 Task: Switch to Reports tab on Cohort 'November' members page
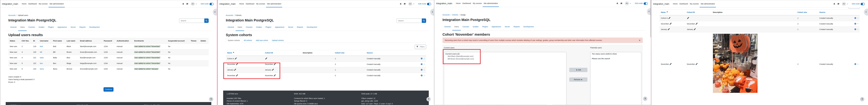(517, 27)
